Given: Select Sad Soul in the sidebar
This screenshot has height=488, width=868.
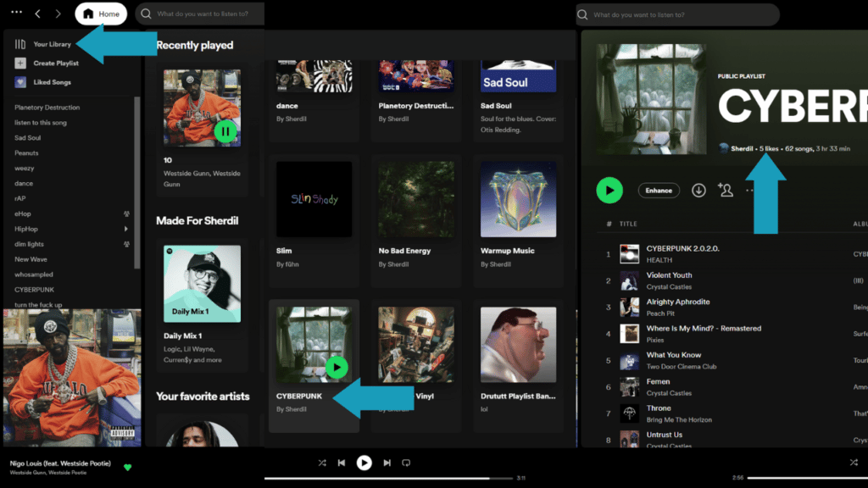Looking at the screenshot, I should [x=28, y=138].
